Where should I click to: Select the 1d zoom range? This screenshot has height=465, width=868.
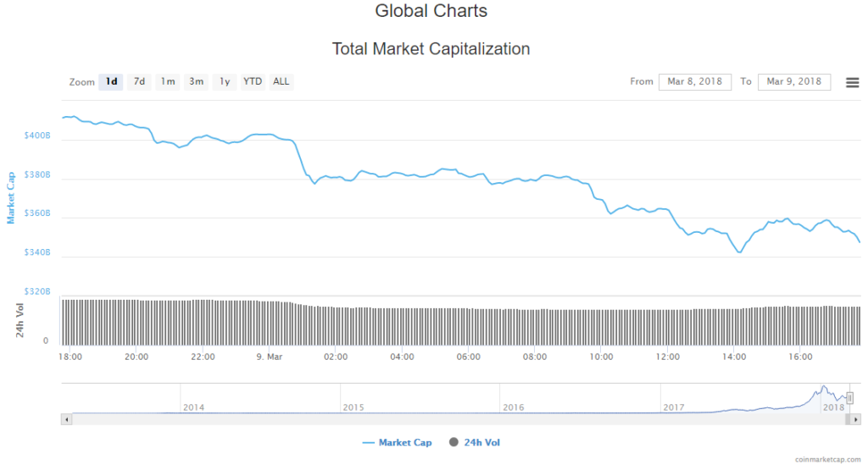pos(111,82)
